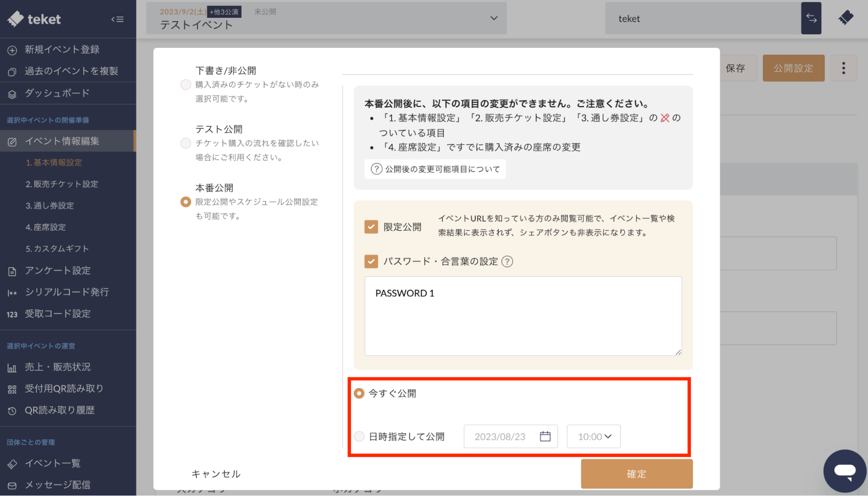868x496 pixels.
Task: Select the テスト公開 radio option
Action: [185, 143]
